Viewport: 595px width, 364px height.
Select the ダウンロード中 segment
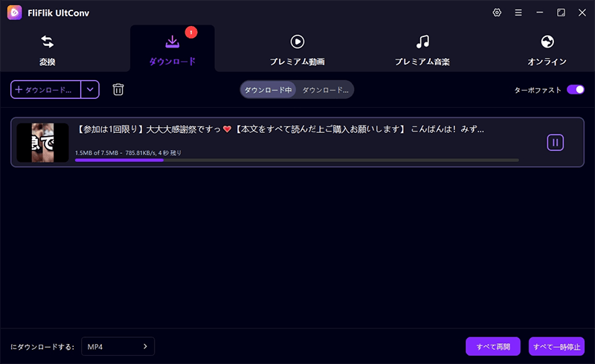click(x=268, y=90)
